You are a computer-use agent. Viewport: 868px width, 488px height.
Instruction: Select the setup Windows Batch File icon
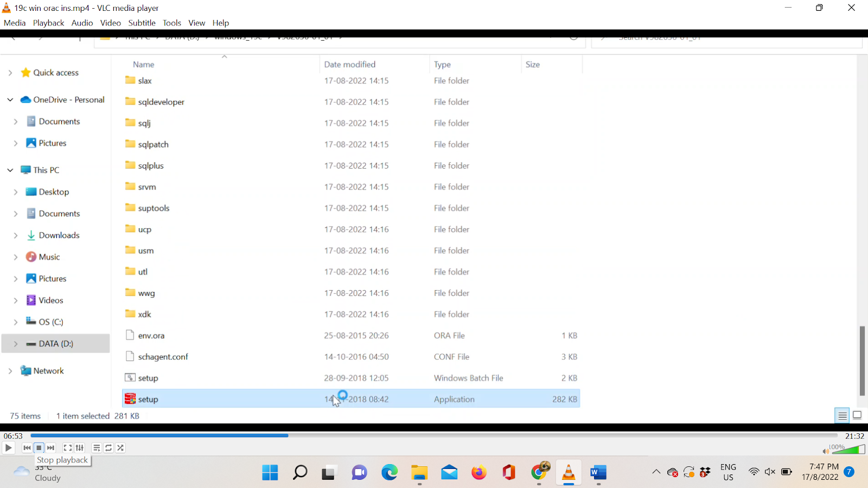130,377
